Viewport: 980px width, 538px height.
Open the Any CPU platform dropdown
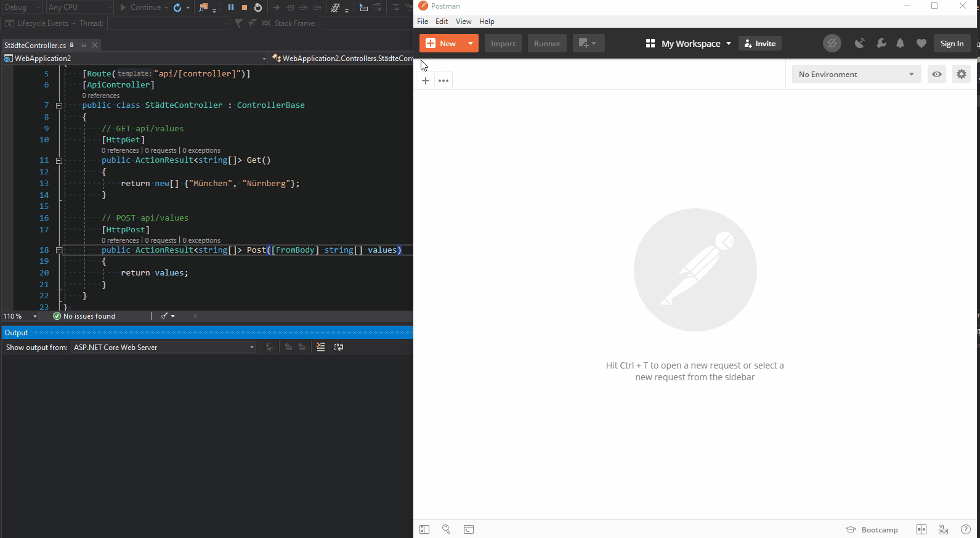(80, 7)
